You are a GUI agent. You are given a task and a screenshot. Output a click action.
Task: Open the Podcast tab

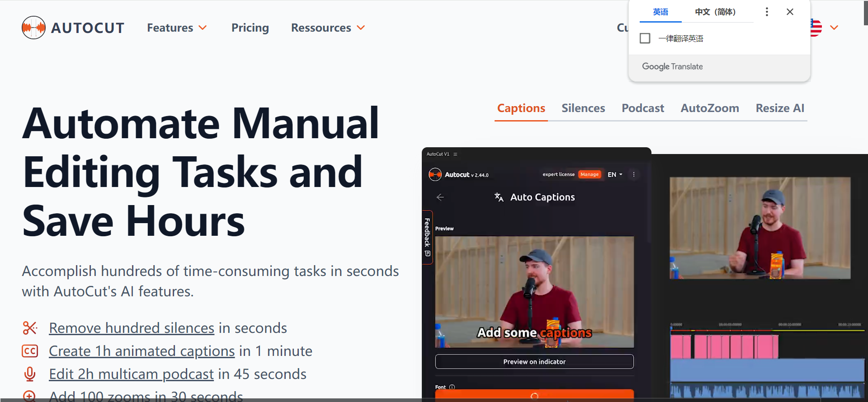643,108
